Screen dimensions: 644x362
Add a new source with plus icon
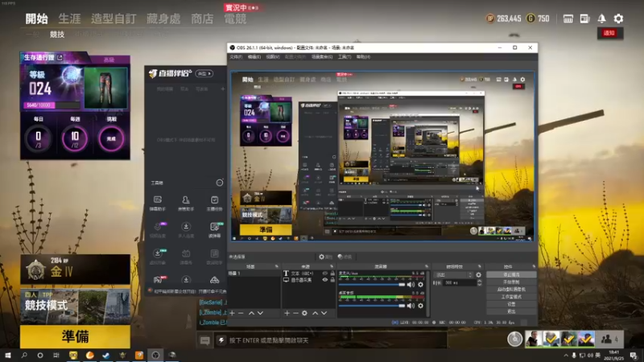click(x=287, y=313)
